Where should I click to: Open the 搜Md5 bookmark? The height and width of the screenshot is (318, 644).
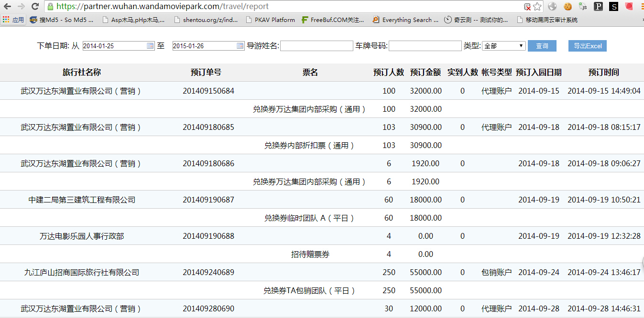[62, 20]
